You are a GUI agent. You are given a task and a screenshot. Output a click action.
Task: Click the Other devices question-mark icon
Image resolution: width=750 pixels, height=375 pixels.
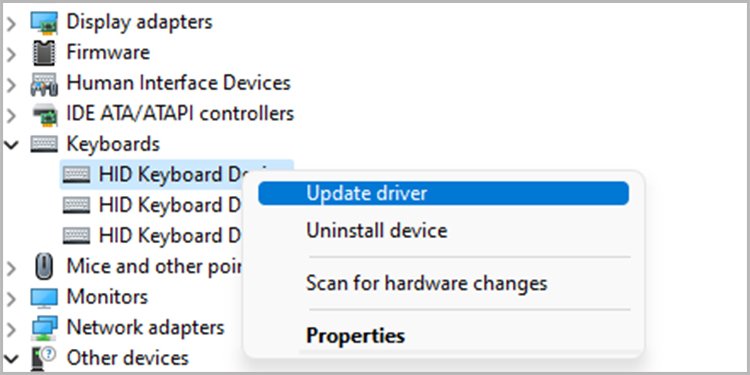(x=44, y=358)
